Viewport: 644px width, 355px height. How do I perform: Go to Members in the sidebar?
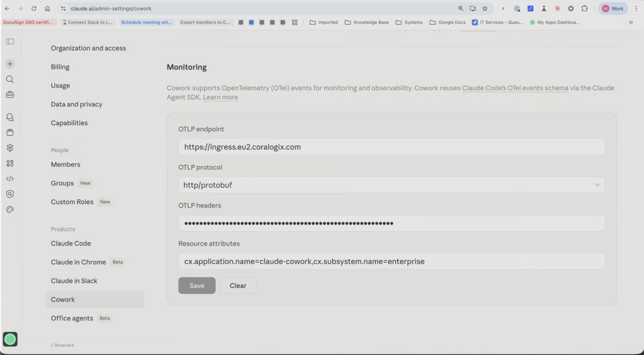(65, 164)
